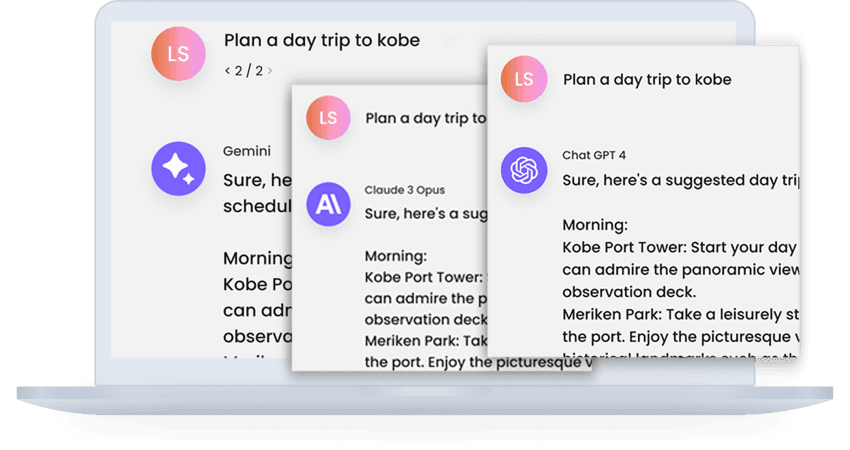Click the 2 / 2 version counter
This screenshot has width=850, height=450.
[248, 71]
